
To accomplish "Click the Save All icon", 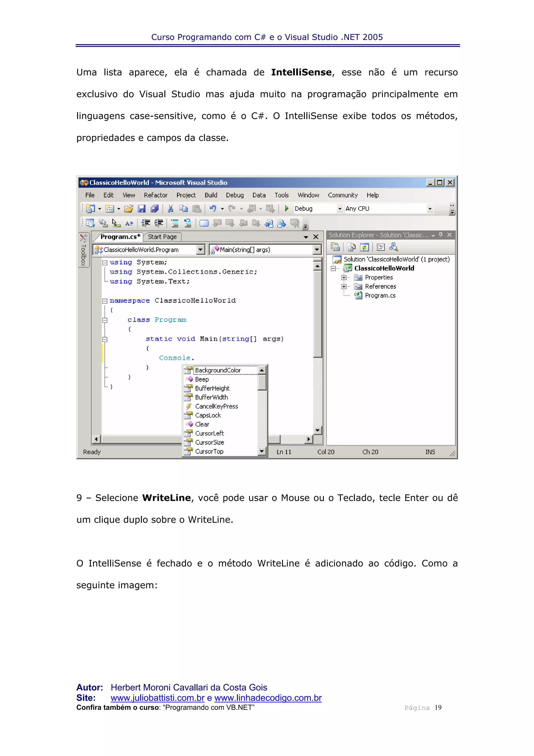I will tap(154, 208).
